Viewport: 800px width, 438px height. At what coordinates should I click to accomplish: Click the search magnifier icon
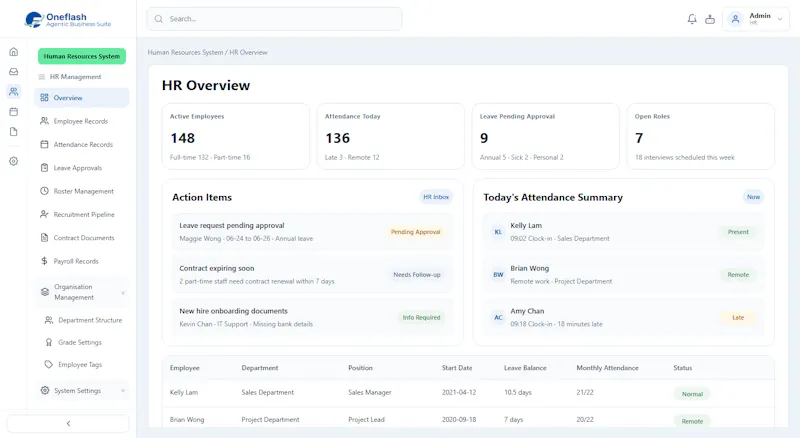[x=159, y=19]
